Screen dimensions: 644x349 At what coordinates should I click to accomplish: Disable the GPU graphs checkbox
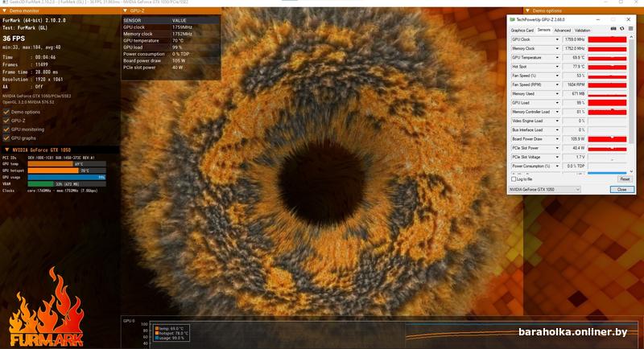(x=6, y=138)
